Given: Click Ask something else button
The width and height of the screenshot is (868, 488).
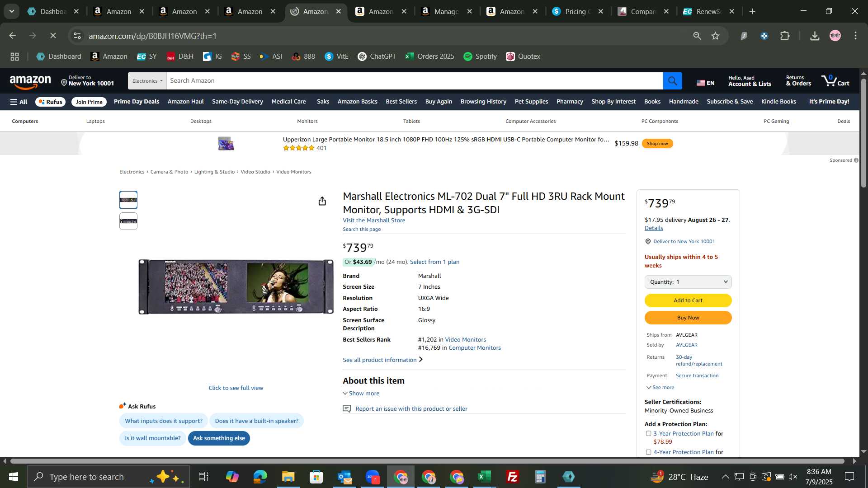Looking at the screenshot, I should 219,438.
